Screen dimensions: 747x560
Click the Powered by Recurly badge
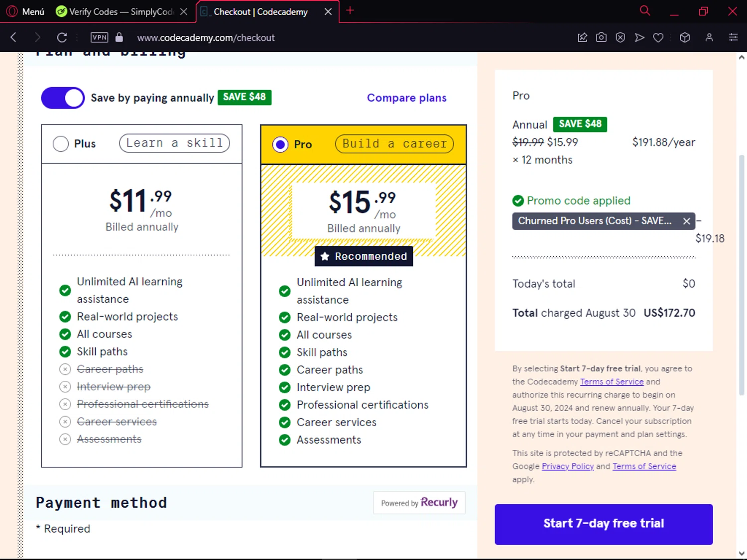pos(419,503)
